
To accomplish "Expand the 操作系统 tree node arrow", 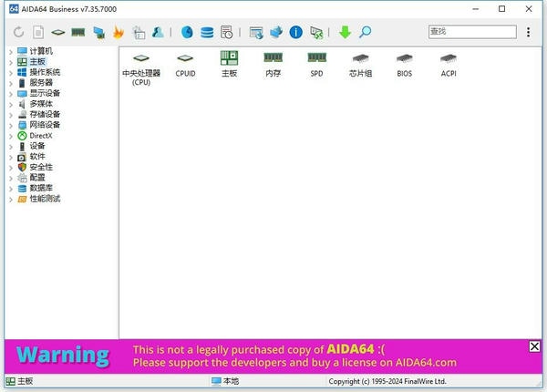I will (x=11, y=73).
